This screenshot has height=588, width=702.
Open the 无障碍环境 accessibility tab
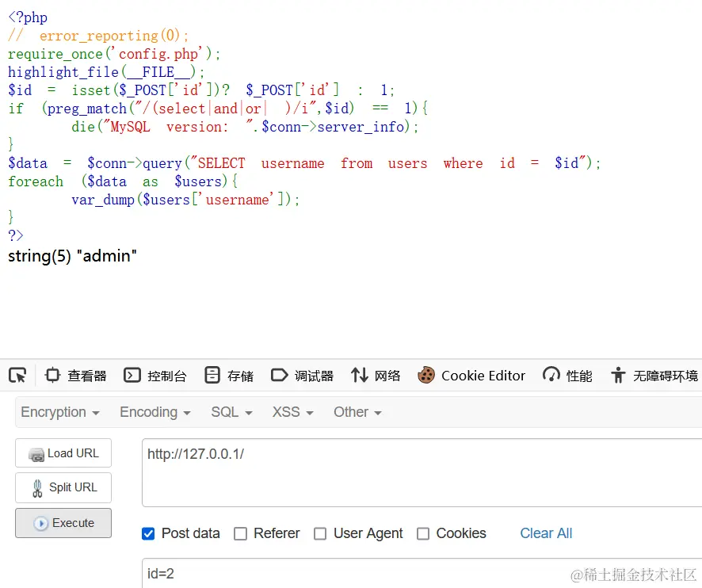click(x=654, y=376)
